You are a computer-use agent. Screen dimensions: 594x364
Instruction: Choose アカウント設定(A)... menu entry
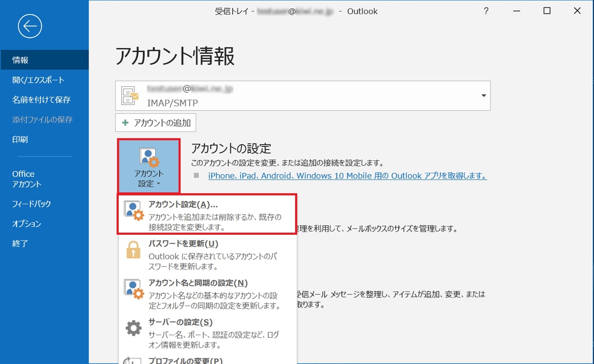tap(207, 214)
